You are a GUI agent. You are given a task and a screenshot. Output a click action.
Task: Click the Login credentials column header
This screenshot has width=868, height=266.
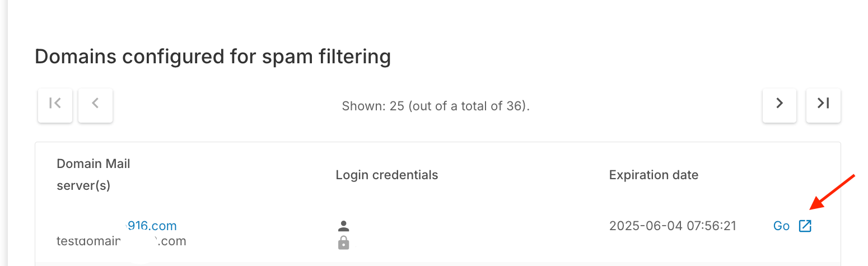(387, 175)
